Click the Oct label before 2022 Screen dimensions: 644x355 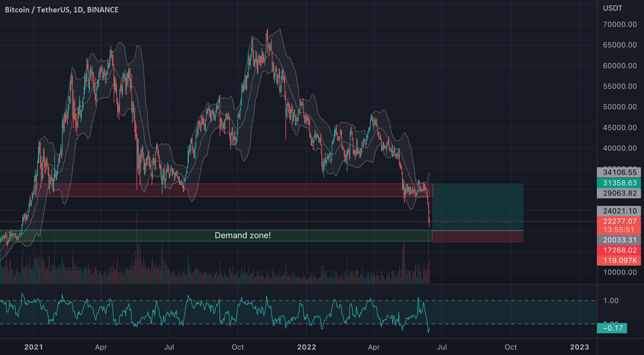pyautogui.click(x=238, y=347)
